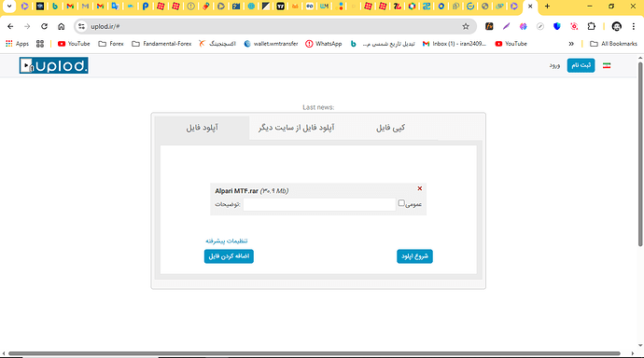
Task: Switch to the Google Translate browser tab
Action: (115, 7)
